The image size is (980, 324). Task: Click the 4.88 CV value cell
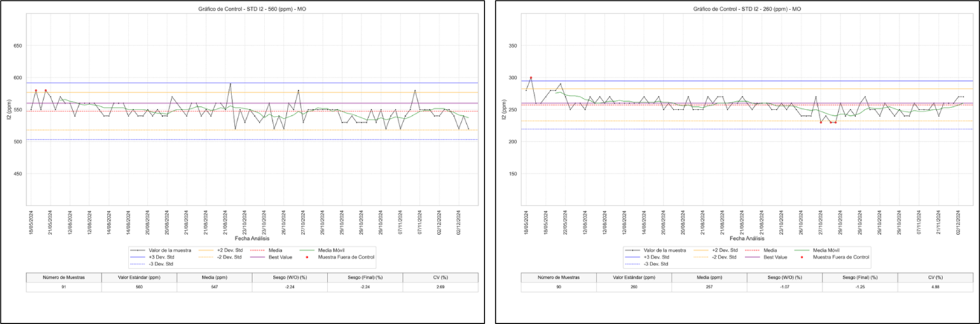pos(935,288)
